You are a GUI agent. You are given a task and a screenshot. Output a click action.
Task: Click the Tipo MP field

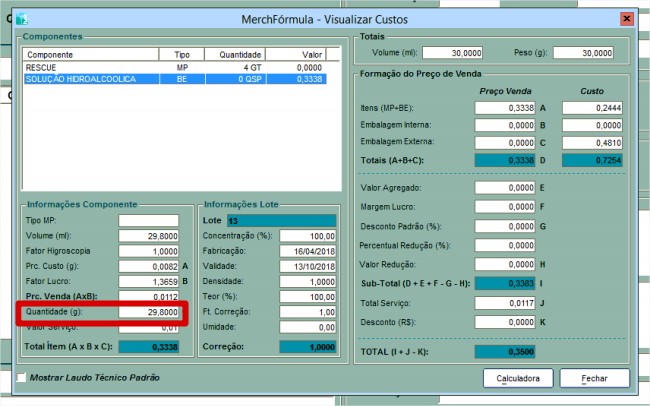148,220
